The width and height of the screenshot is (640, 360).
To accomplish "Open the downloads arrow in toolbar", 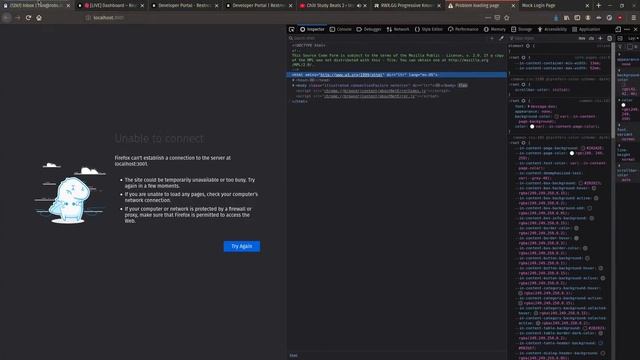I will pyautogui.click(x=556, y=18).
